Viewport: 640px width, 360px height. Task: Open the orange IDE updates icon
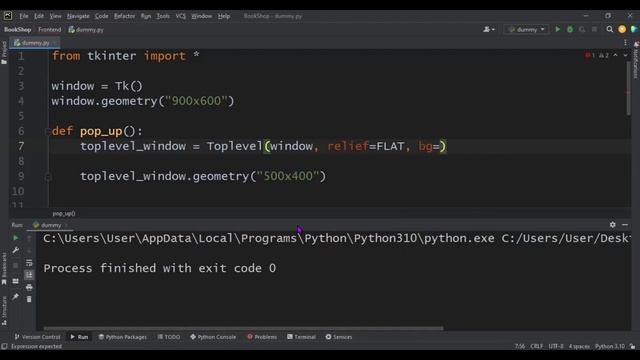point(622,29)
